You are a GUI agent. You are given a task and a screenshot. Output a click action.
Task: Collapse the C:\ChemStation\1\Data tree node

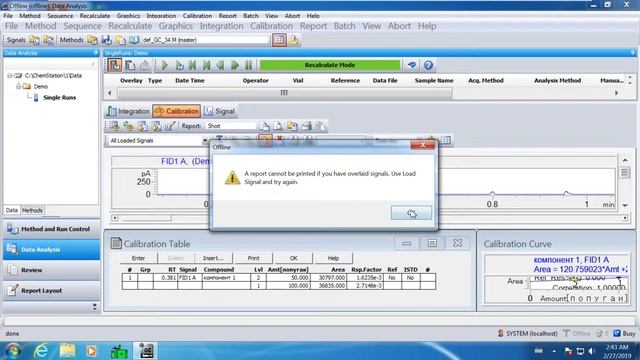coord(10,76)
